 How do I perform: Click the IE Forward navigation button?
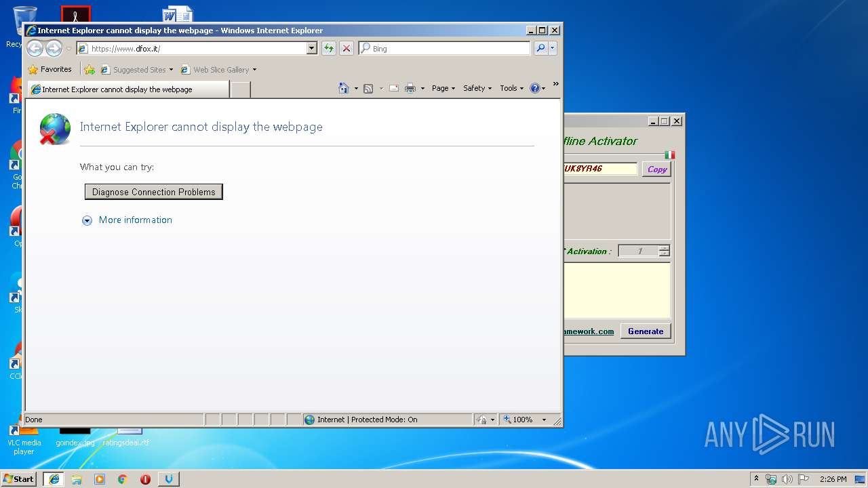[54, 48]
